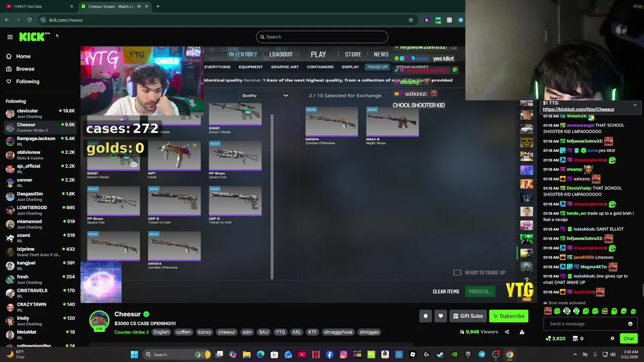The width and height of the screenshot is (644, 362).
Task: Open clavicular channel in Following list
Action: pyautogui.click(x=39, y=114)
